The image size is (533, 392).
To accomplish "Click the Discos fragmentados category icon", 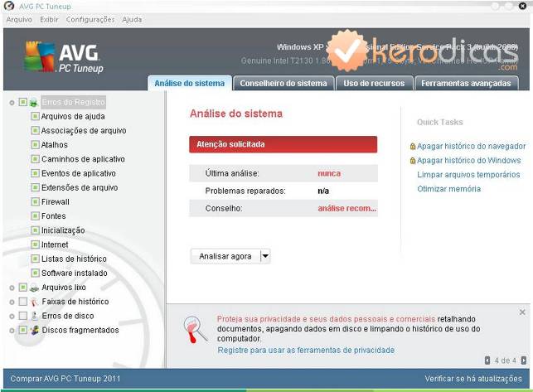I will point(34,330).
